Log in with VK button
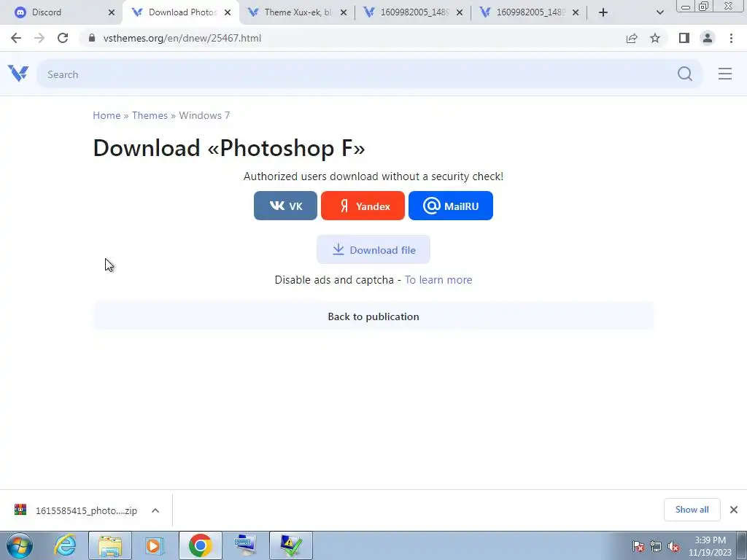Screen dimensions: 747x560 click(285, 206)
